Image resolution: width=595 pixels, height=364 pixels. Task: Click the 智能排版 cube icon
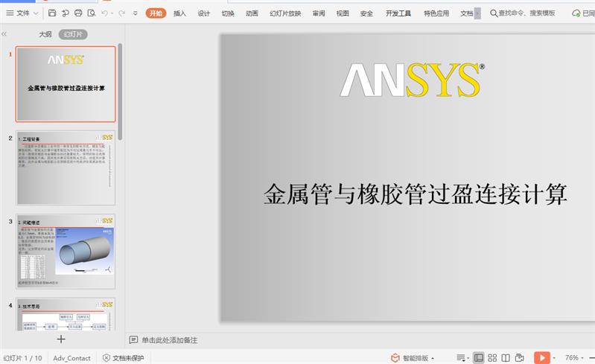click(395, 358)
